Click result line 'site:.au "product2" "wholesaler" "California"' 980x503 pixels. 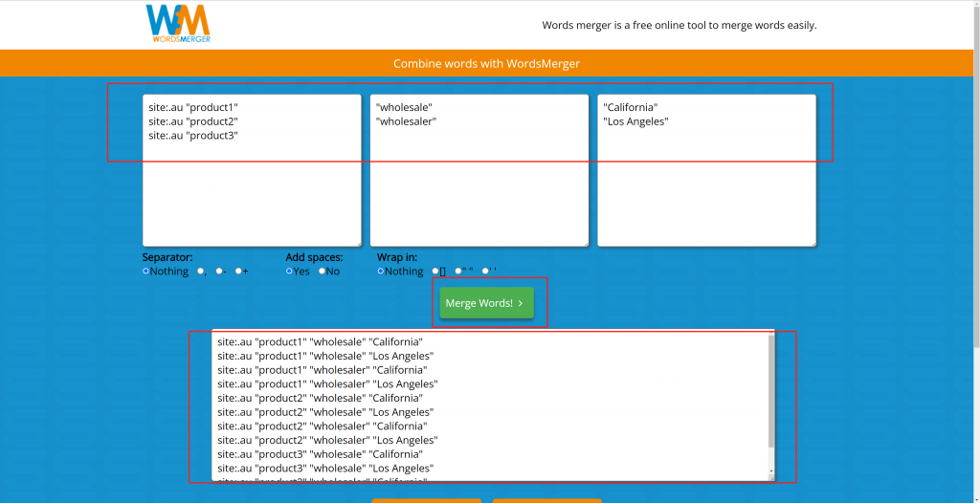click(x=323, y=426)
